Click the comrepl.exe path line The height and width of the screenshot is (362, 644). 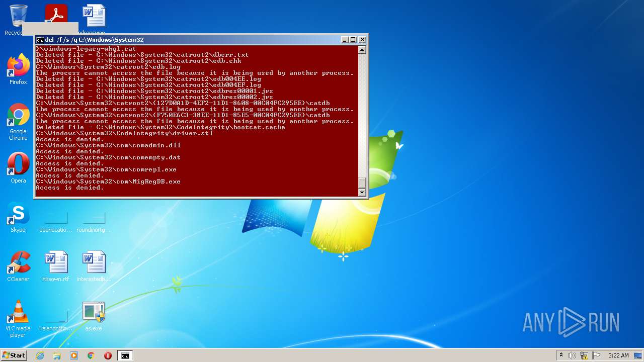106,169
